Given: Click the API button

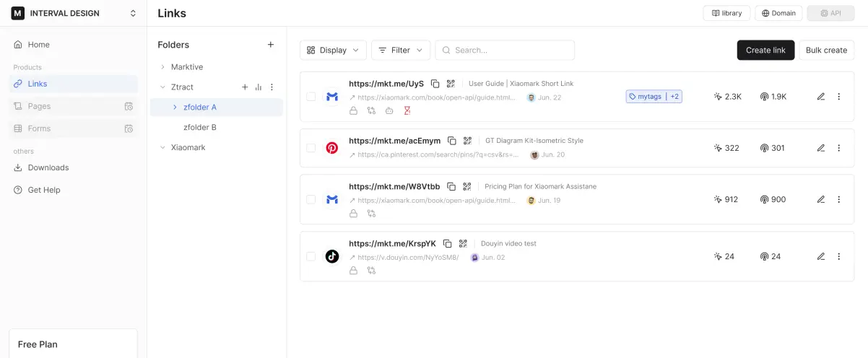Looking at the screenshot, I should pyautogui.click(x=830, y=13).
